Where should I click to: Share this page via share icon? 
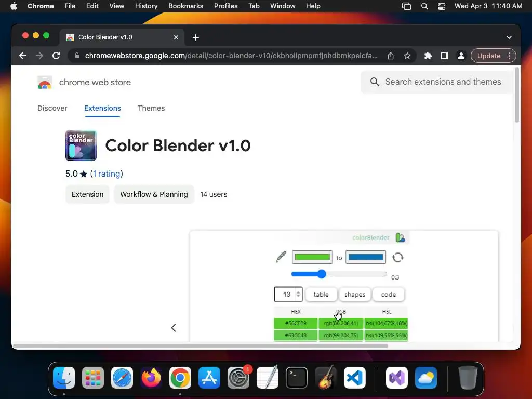point(391,56)
